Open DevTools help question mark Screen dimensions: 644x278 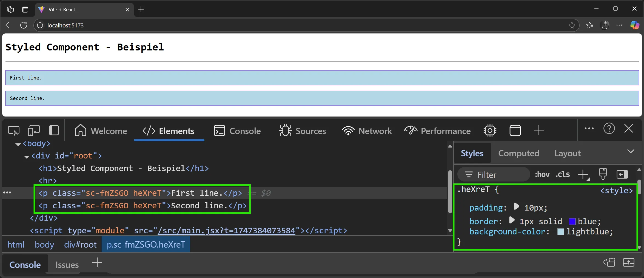(609, 128)
